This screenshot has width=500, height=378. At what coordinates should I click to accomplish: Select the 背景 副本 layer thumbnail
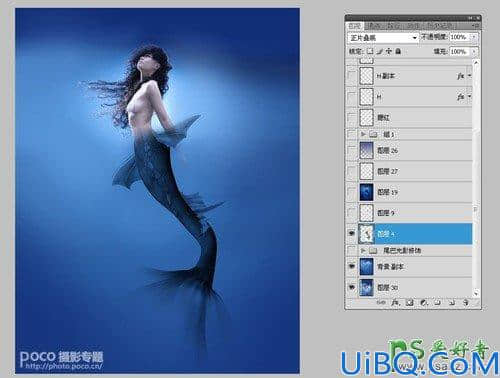[x=367, y=267]
